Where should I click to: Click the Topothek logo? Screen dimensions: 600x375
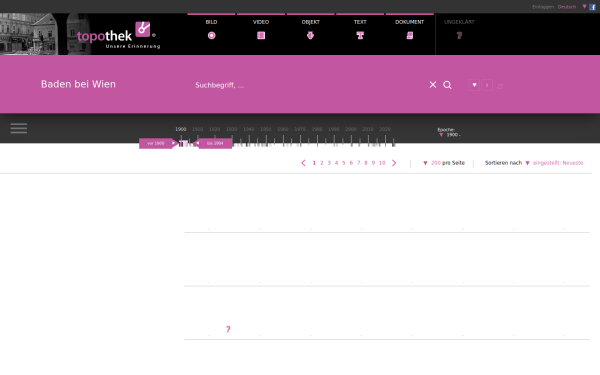(119, 35)
